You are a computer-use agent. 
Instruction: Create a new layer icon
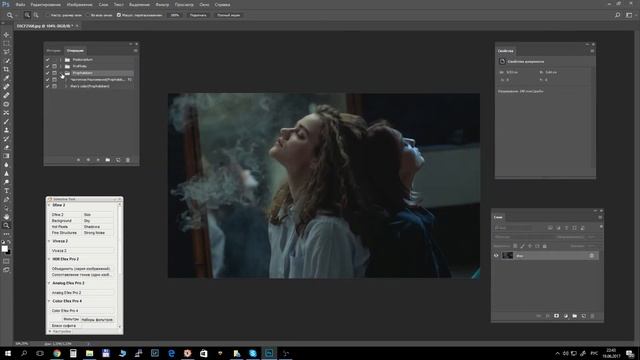coord(584,316)
